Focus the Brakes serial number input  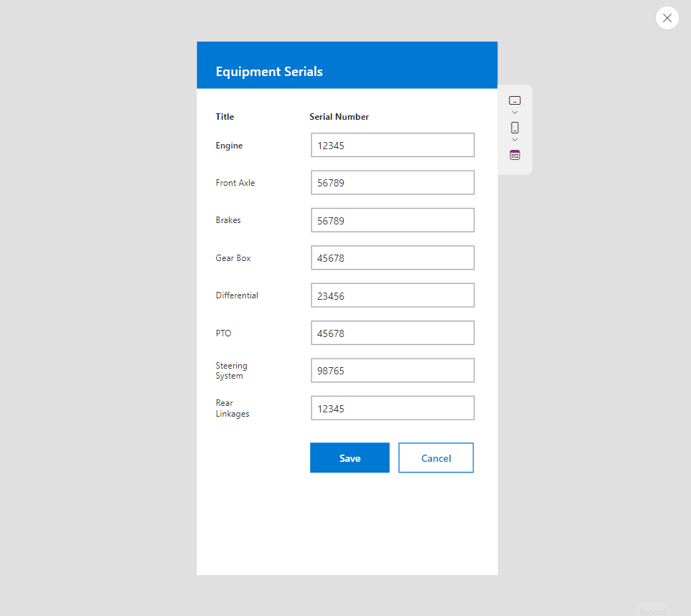click(392, 220)
